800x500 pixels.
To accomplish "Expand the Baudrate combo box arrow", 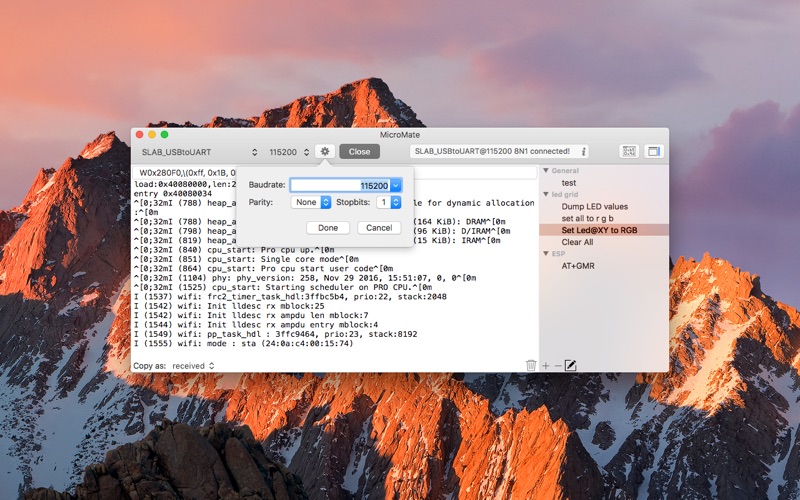I will click(395, 186).
